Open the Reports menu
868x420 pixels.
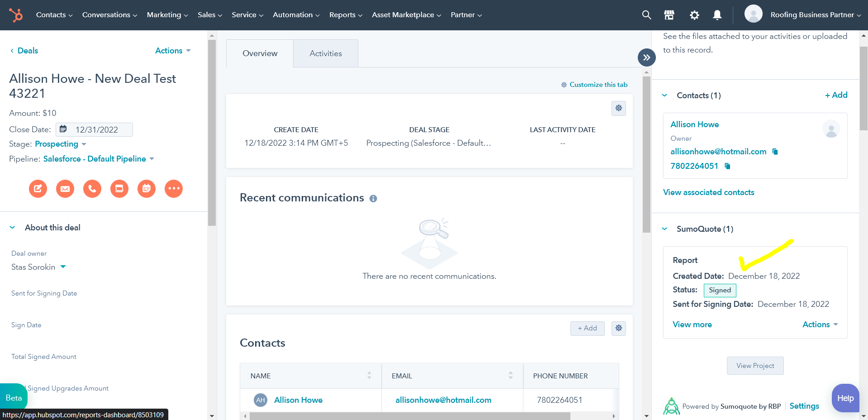346,15
